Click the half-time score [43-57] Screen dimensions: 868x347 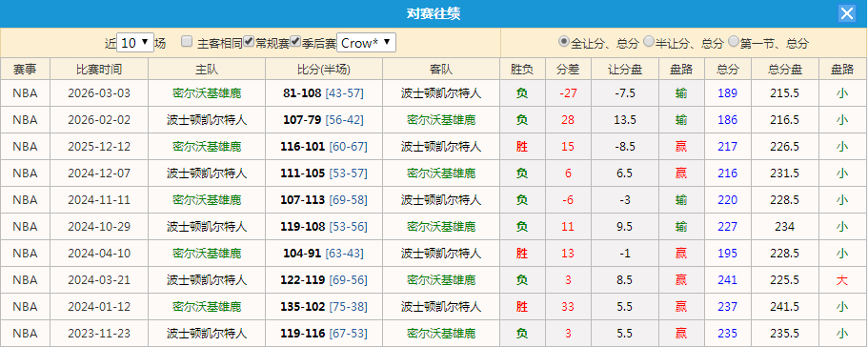344,93
